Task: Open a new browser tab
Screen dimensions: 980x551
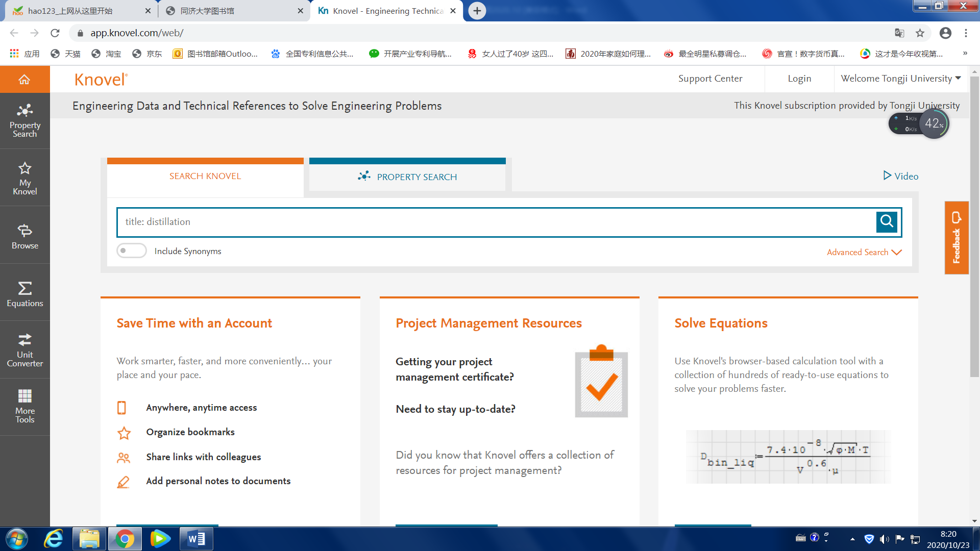Action: [x=477, y=11]
